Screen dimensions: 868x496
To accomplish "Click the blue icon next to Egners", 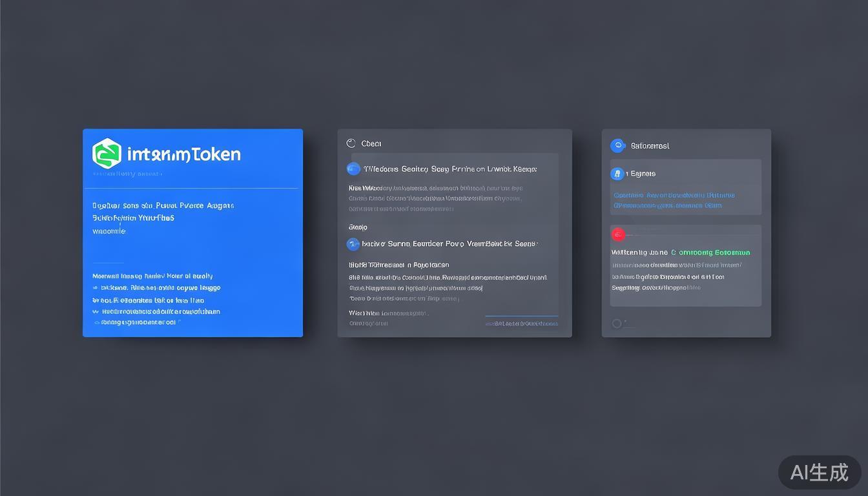I will [x=617, y=174].
